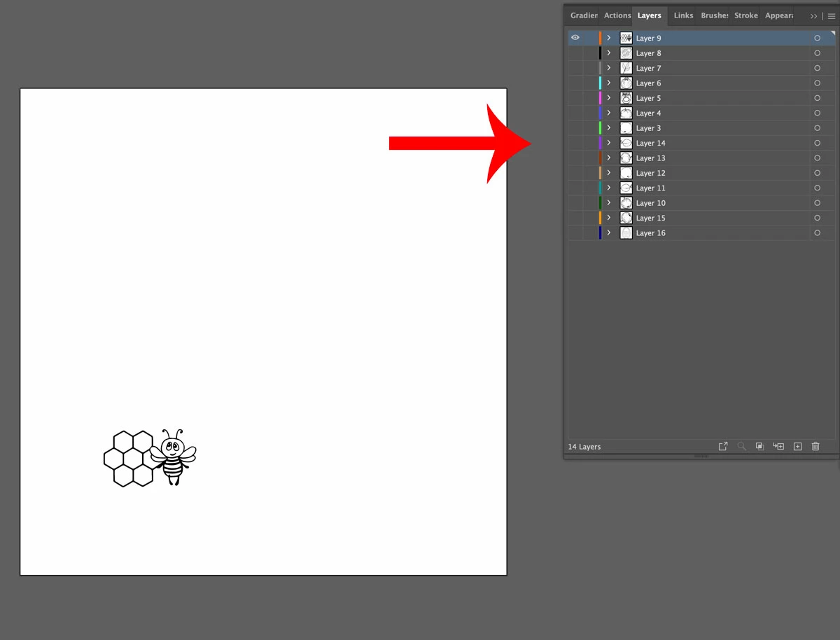Hide Layer 9 using its eye icon

pos(575,38)
